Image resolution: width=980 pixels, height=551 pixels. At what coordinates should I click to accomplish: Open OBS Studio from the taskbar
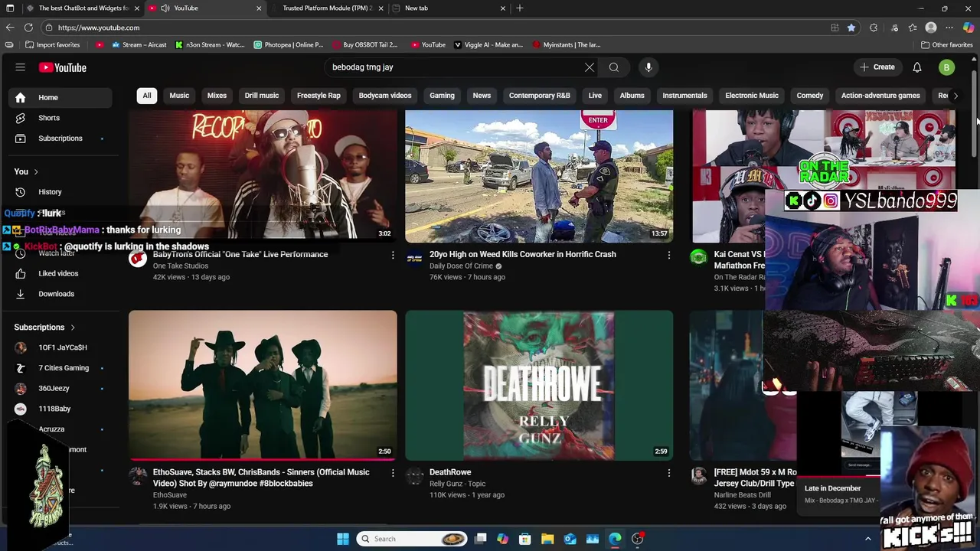click(x=637, y=539)
